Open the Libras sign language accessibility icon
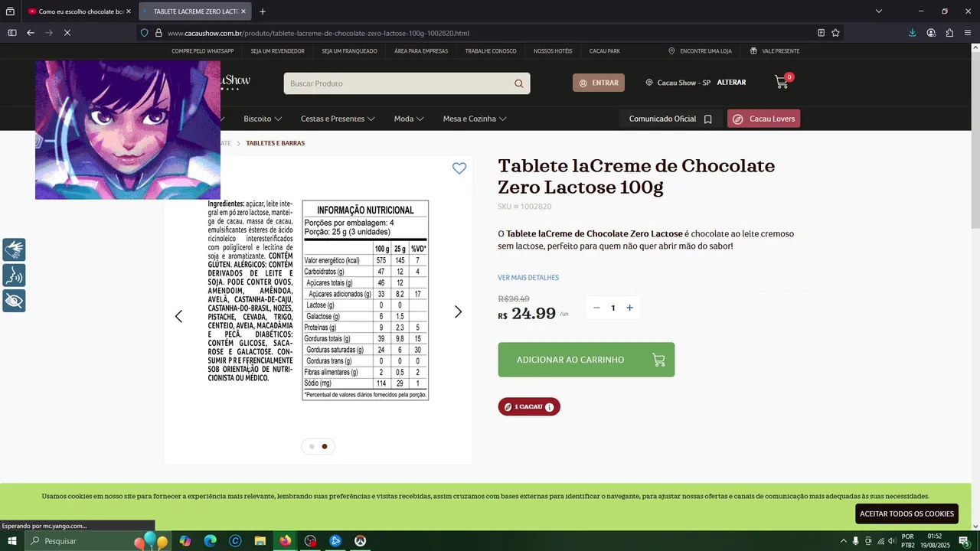This screenshot has height=551, width=980. click(x=14, y=249)
